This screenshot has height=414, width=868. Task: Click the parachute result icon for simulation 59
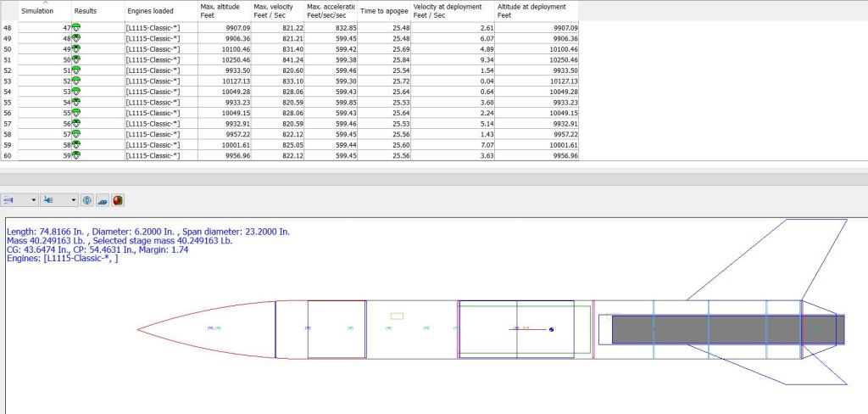tap(76, 156)
